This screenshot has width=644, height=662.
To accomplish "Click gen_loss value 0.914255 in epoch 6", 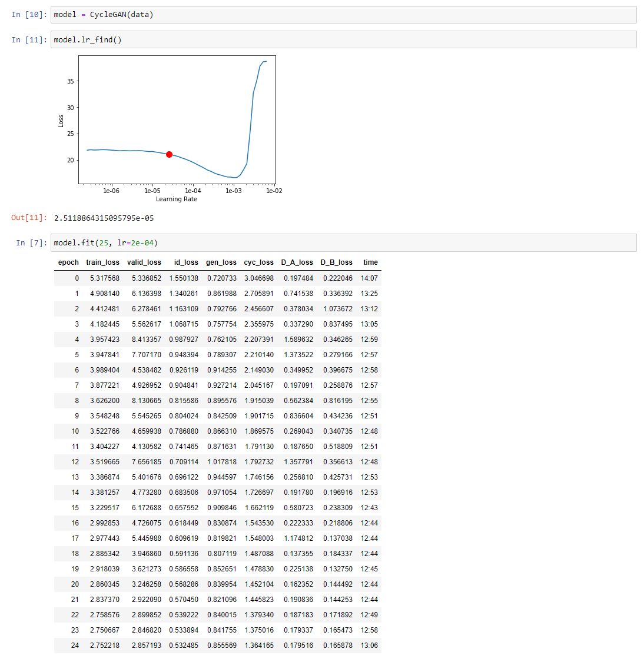I will click(x=222, y=370).
